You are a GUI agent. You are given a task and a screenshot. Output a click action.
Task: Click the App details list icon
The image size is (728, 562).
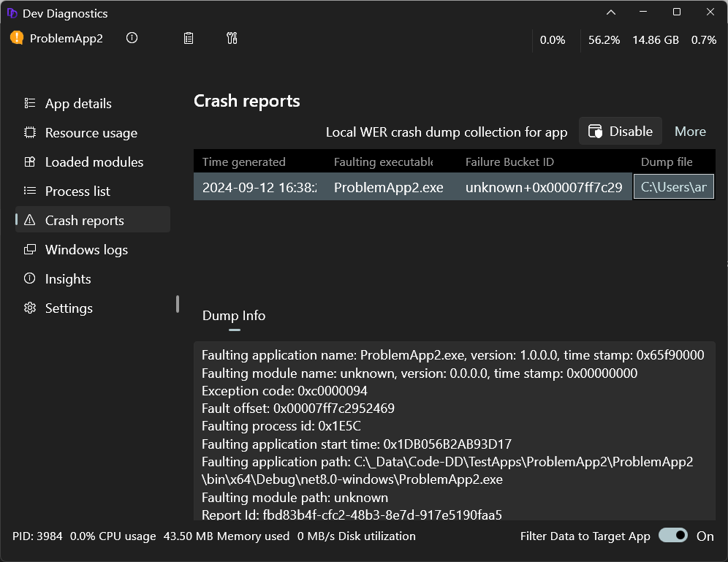coord(30,103)
